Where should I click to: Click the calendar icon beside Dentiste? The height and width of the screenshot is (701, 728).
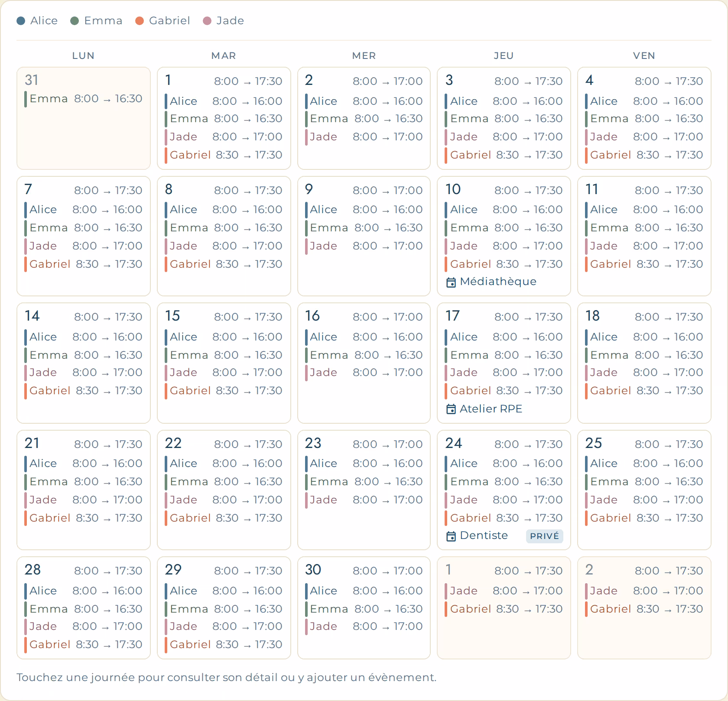click(x=451, y=536)
